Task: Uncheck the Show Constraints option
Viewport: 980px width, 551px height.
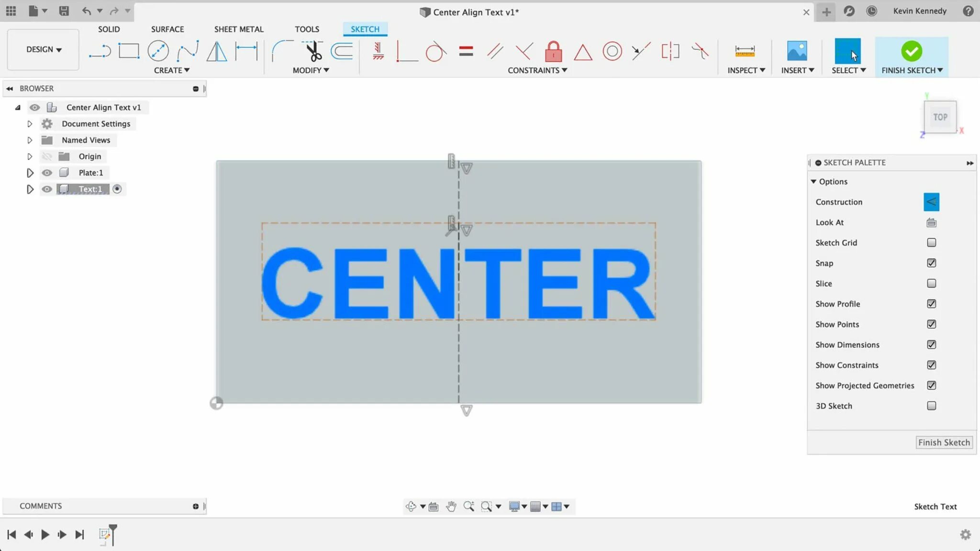Action: tap(931, 365)
